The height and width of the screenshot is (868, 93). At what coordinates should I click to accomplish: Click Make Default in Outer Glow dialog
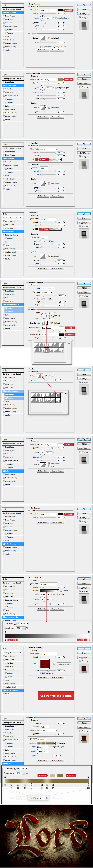pos(43,196)
